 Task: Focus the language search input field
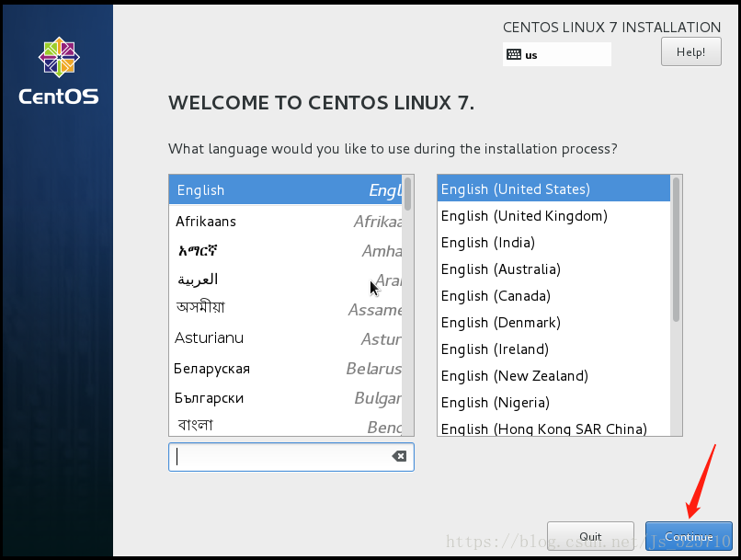(x=291, y=457)
